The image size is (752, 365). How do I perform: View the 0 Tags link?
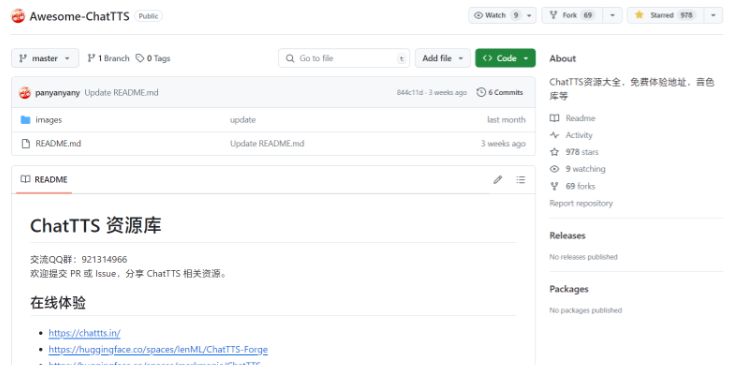[153, 58]
